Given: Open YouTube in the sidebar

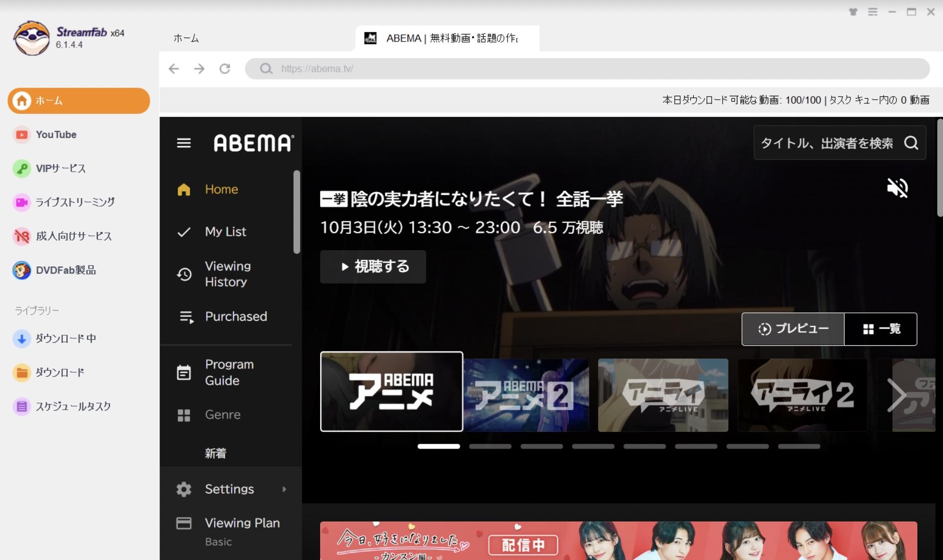Looking at the screenshot, I should pos(56,135).
